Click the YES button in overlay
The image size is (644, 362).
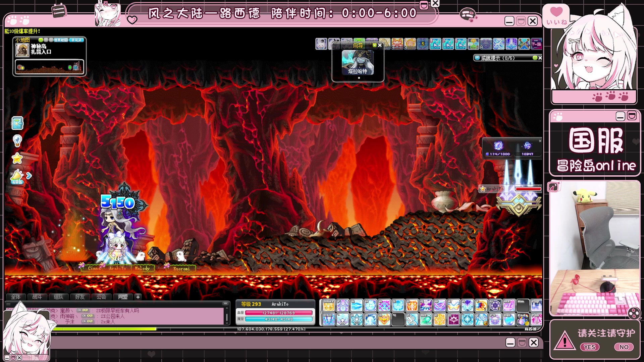click(590, 347)
